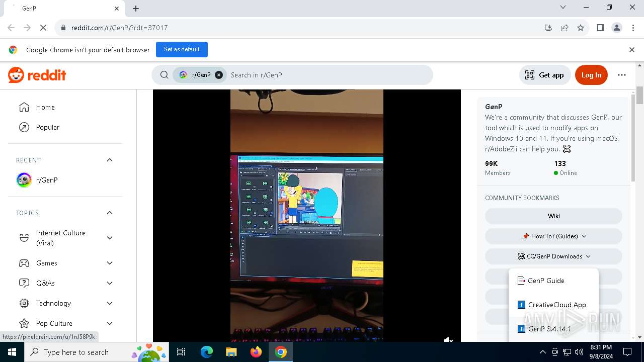Click the r/GenP link in Recent
644x362 pixels.
[65, 180]
